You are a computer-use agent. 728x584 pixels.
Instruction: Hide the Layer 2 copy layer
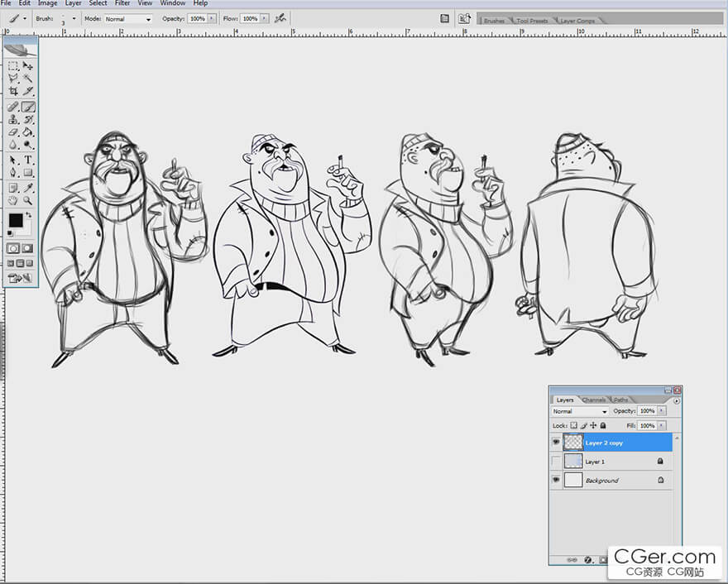[x=556, y=443]
